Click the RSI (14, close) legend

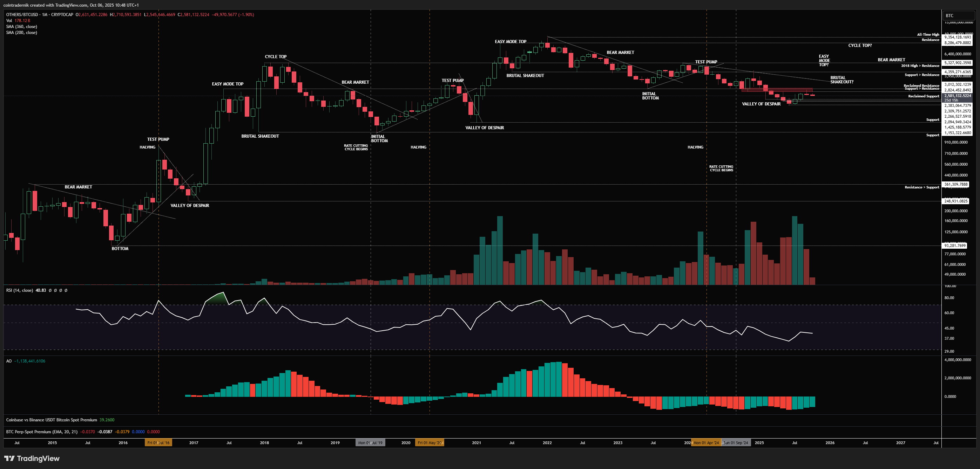[19, 290]
